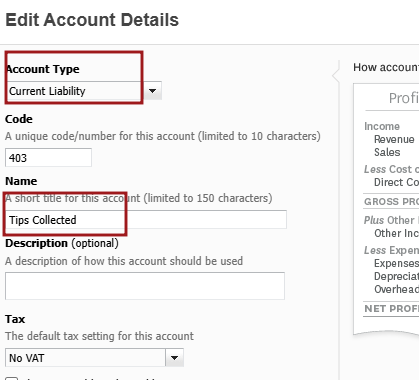Click the Description (optional) label

(x=62, y=243)
